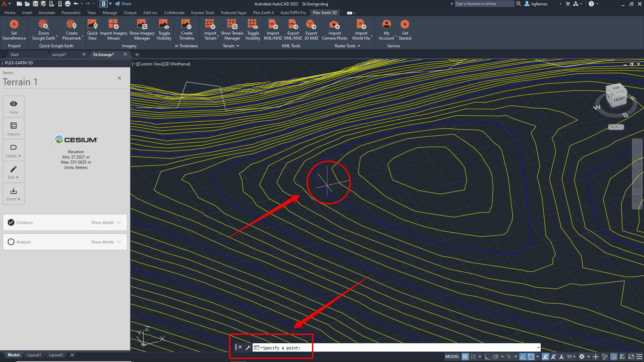644x362 pixels.
Task: Open Zoom Google Earth tool
Action: click(44, 29)
